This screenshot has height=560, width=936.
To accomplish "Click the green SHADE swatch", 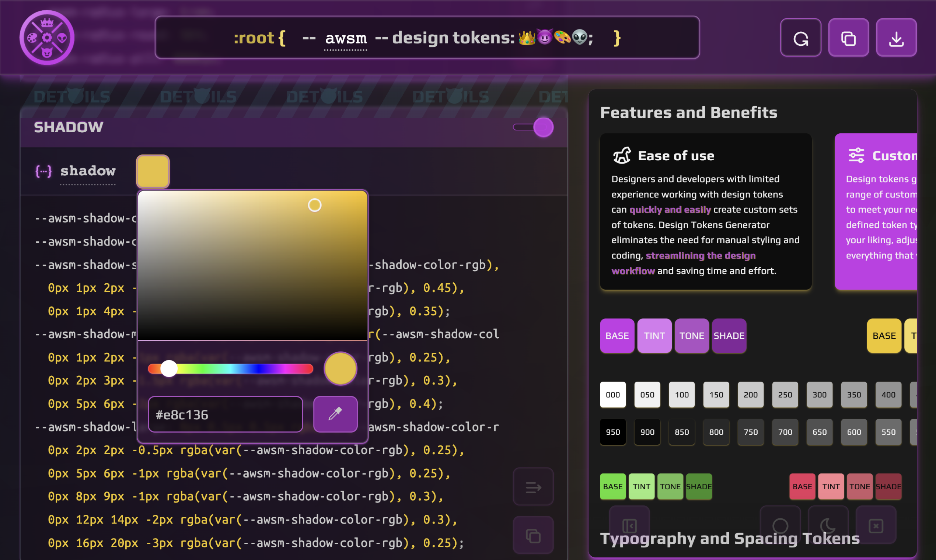I will tap(699, 486).
